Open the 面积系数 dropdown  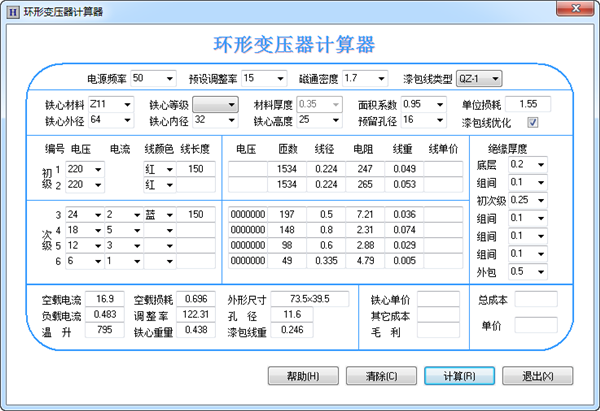pos(440,104)
